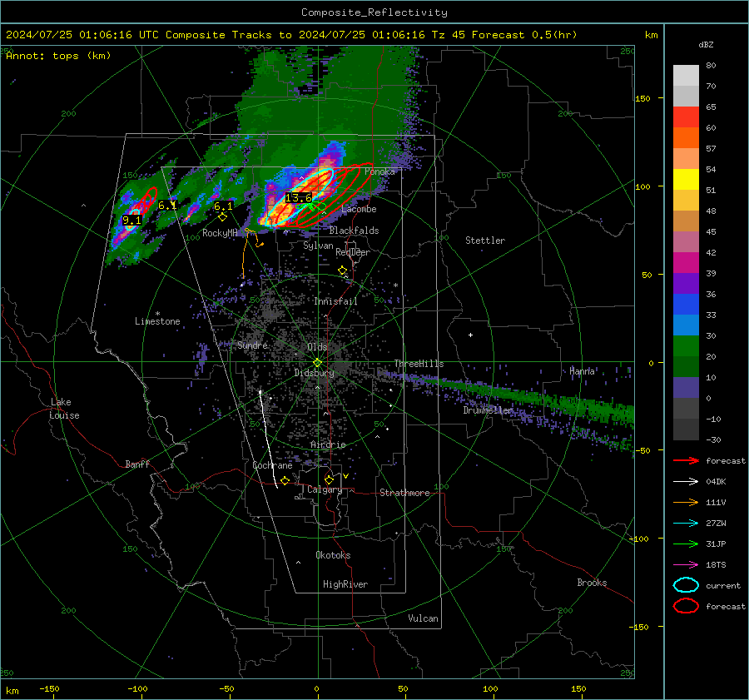
Task: Click the Vulcan town label
Action: click(x=423, y=618)
